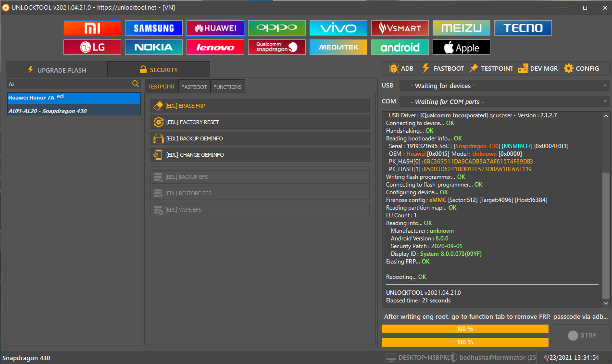Image resolution: width=612 pixels, height=364 pixels.
Task: Click the lower 100 % progress bar
Action: 465,342
